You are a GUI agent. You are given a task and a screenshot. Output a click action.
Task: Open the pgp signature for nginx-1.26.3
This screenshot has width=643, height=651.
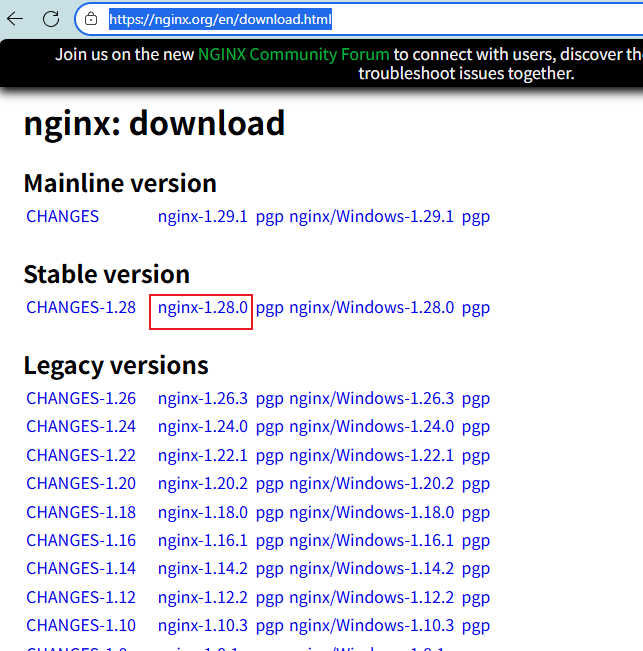tap(269, 399)
